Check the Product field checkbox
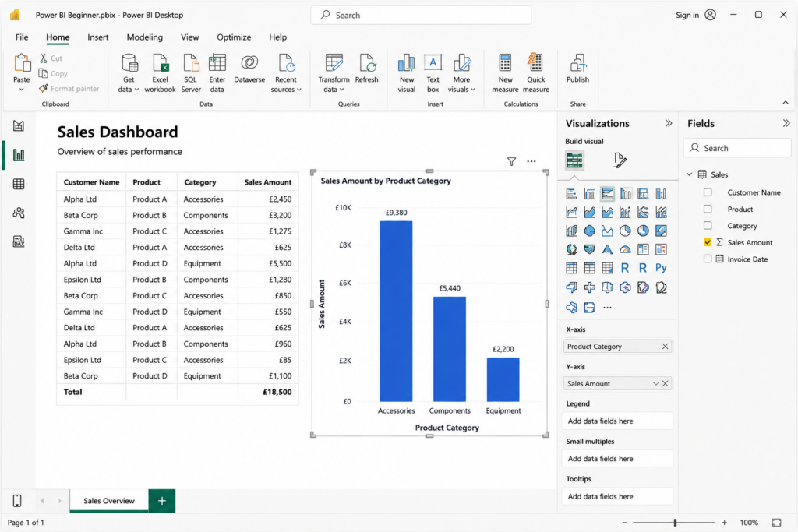The image size is (798, 532). 708,209
